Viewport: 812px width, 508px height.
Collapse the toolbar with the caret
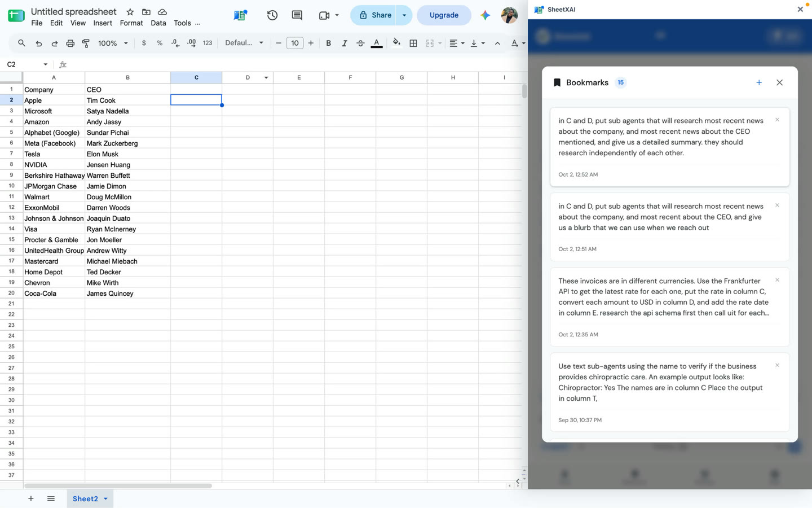coord(497,43)
